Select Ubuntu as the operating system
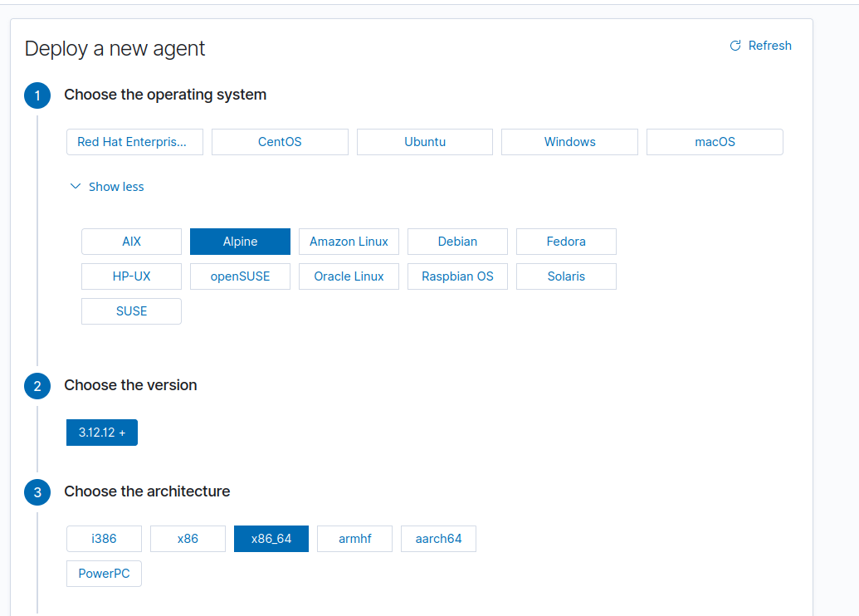Image resolution: width=859 pixels, height=616 pixels. click(424, 141)
